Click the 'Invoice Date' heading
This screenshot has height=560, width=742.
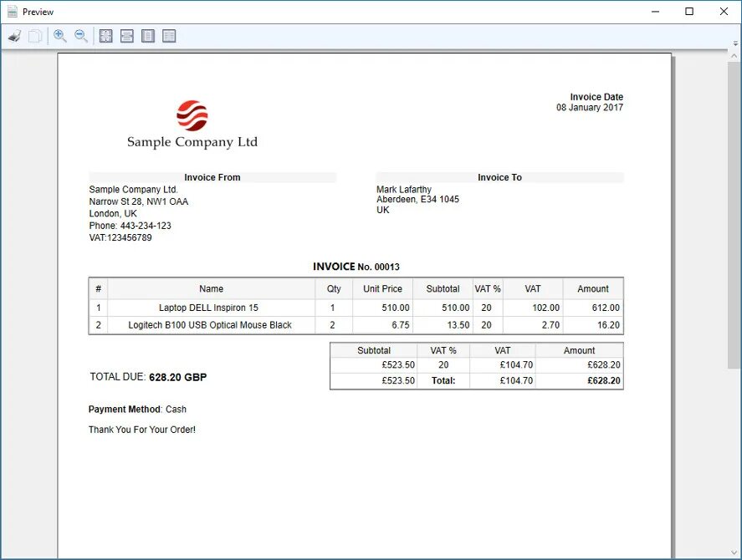(x=596, y=97)
